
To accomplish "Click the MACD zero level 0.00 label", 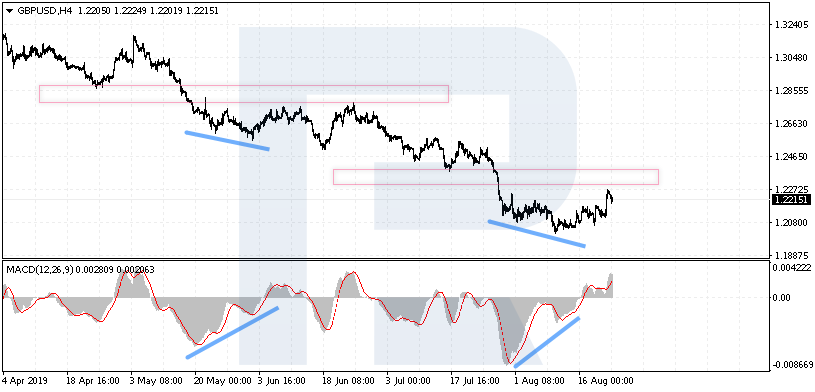I will (782, 297).
